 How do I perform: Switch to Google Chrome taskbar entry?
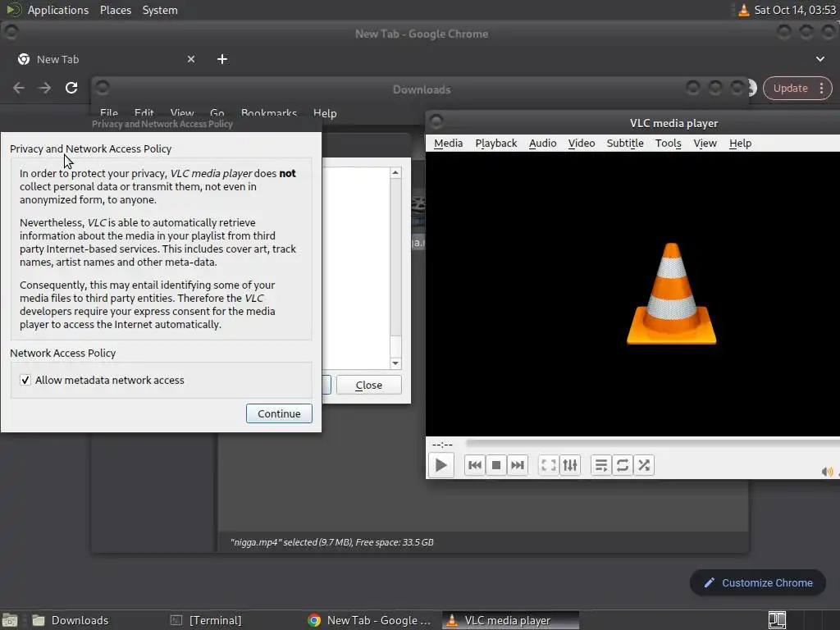coord(370,620)
